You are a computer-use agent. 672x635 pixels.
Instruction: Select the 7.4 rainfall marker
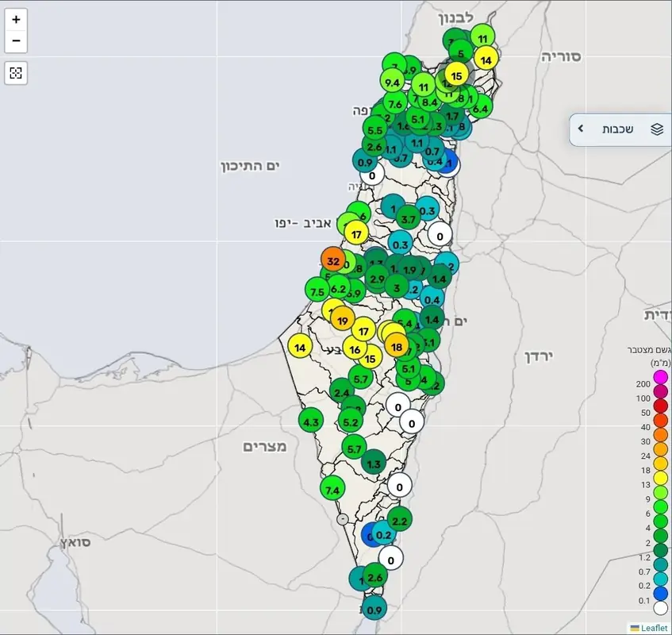[332, 490]
